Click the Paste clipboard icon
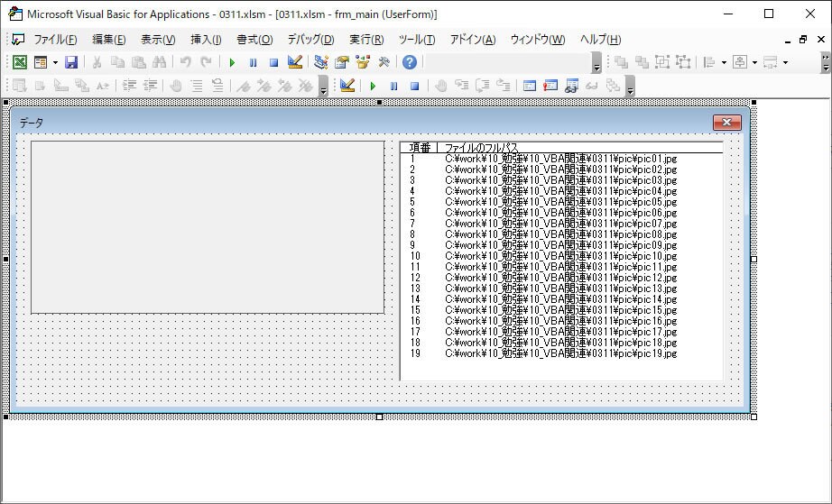This screenshot has height=504, width=832. point(138,62)
